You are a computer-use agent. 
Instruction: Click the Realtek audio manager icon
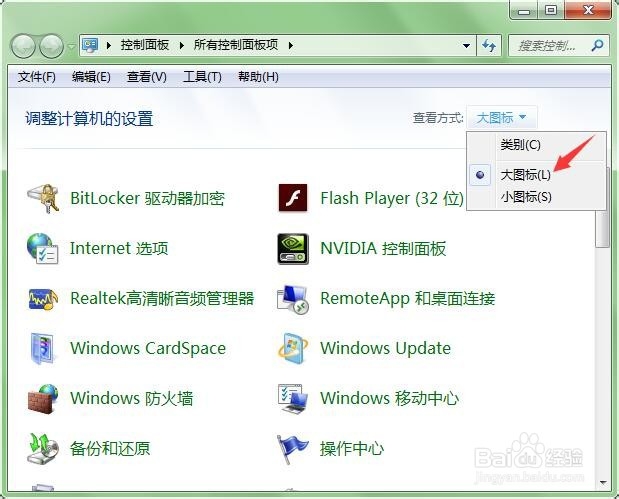point(43,299)
